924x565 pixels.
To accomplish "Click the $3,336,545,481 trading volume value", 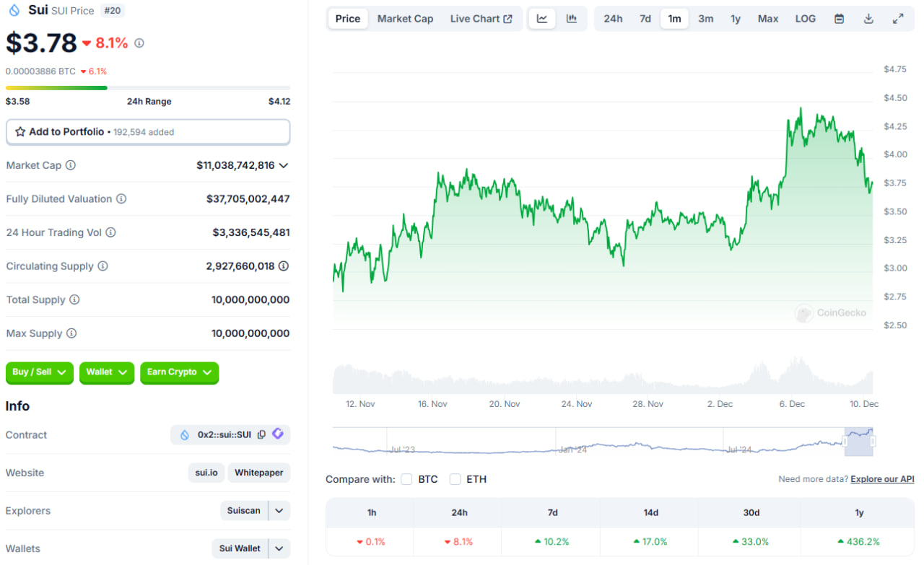I will [x=251, y=232].
